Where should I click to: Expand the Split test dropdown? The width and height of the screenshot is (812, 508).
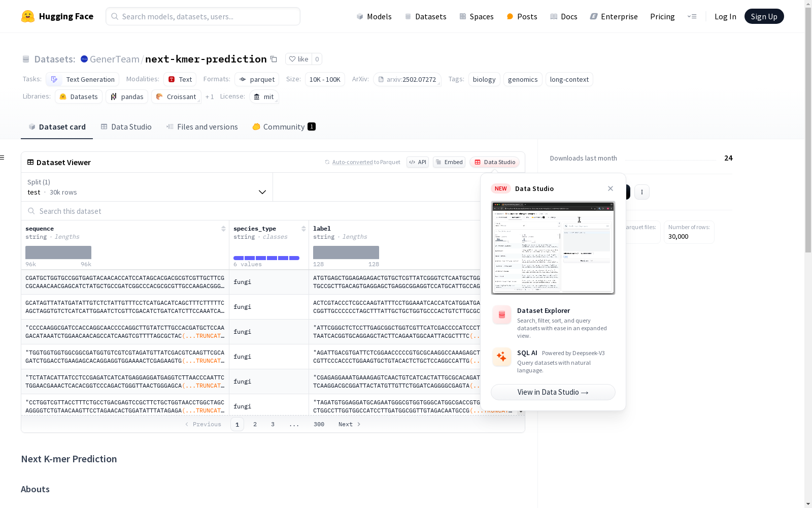147,187
